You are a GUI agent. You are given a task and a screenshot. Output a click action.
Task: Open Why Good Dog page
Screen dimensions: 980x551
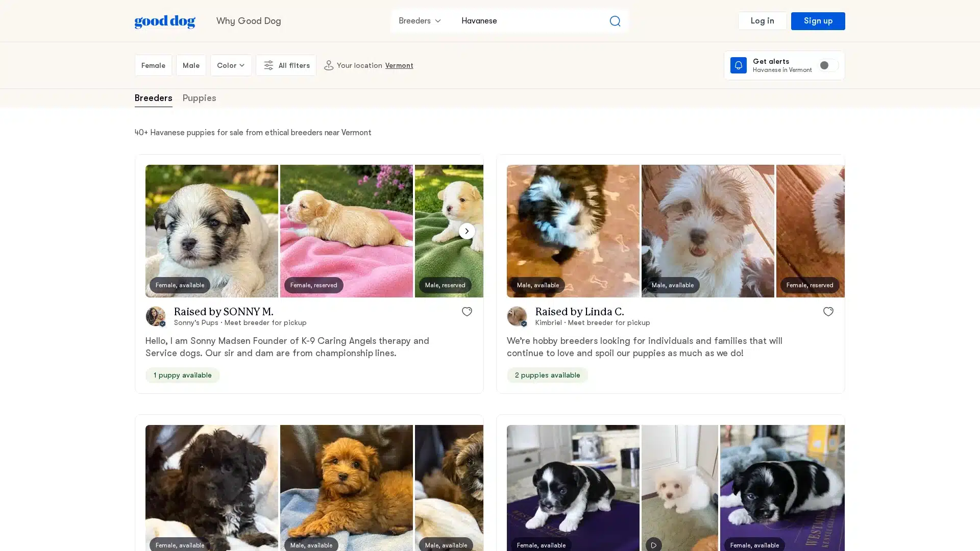pyautogui.click(x=249, y=21)
